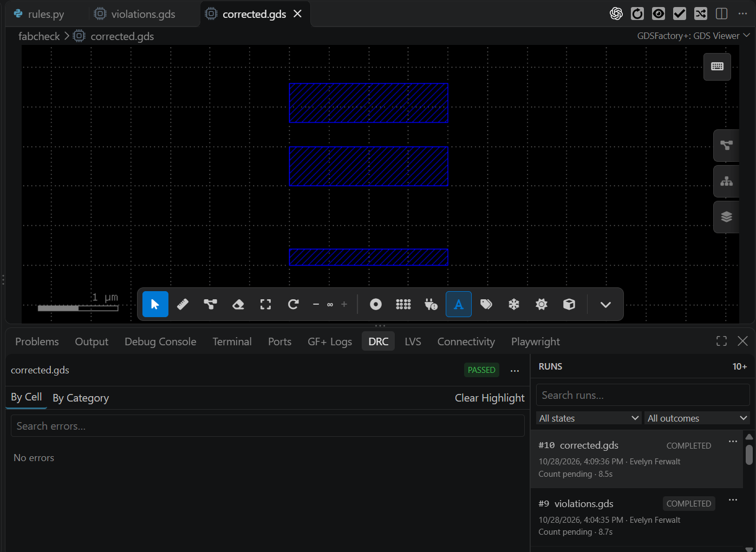This screenshot has width=756, height=552.
Task: Open the layers side panel
Action: [x=727, y=217]
